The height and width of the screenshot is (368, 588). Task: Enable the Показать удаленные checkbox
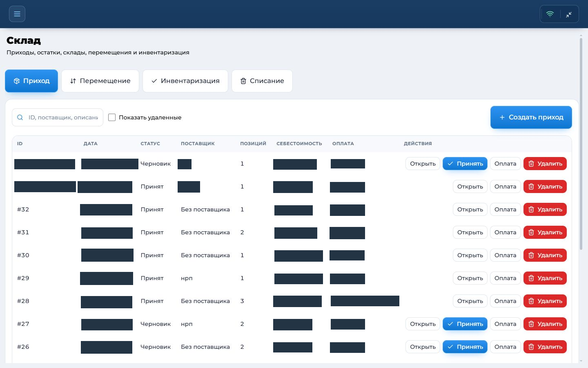click(112, 117)
